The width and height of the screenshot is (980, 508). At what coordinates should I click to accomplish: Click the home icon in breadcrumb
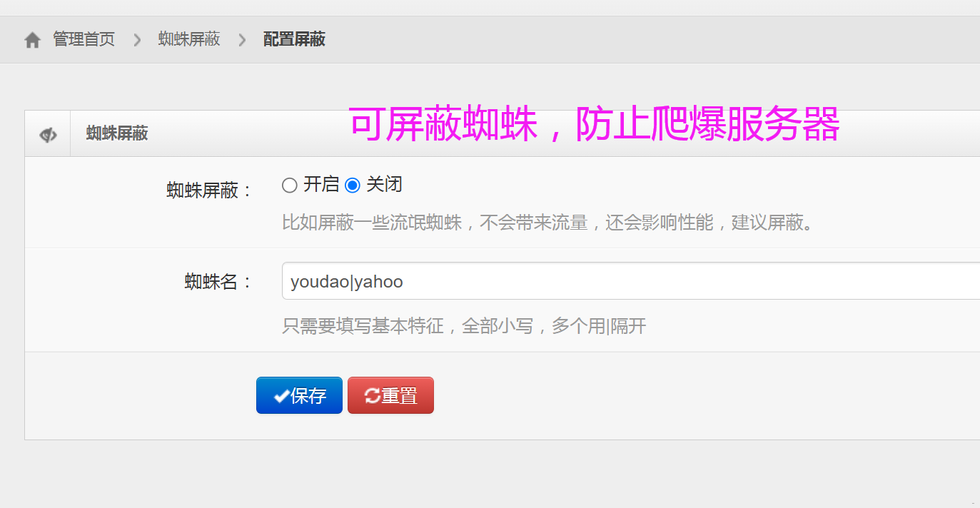32,40
